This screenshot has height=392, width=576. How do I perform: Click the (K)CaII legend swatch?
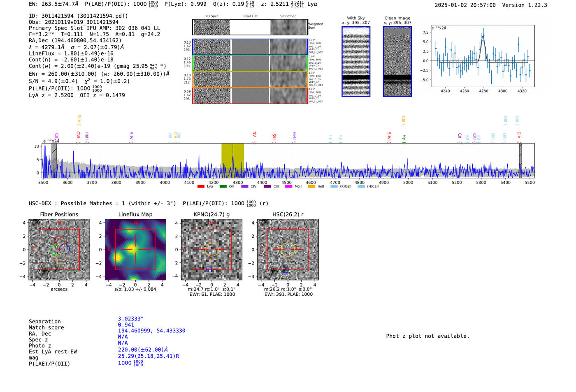[334, 187]
